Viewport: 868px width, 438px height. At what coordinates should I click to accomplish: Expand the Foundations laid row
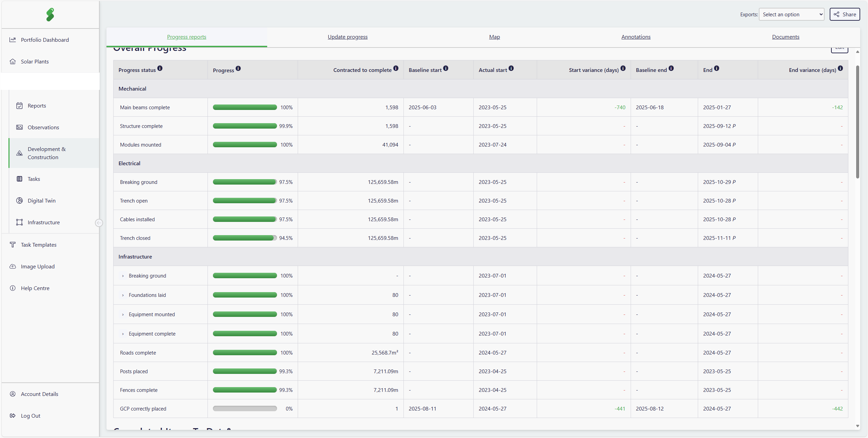[123, 295]
